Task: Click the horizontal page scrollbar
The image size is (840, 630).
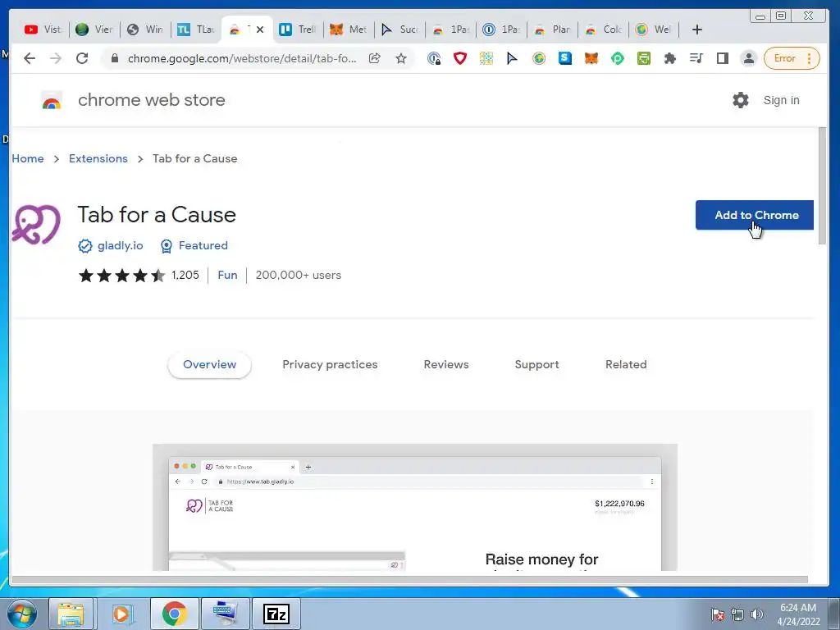Action: (x=410, y=579)
